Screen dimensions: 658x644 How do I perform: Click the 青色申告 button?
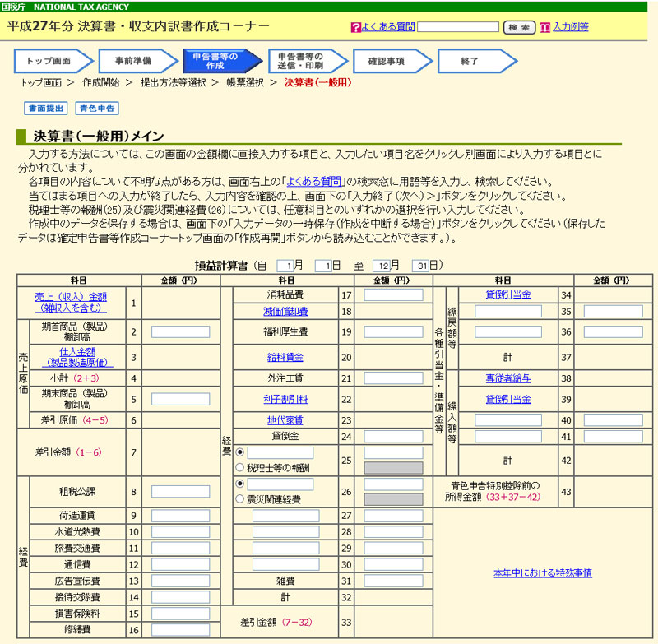[97, 108]
